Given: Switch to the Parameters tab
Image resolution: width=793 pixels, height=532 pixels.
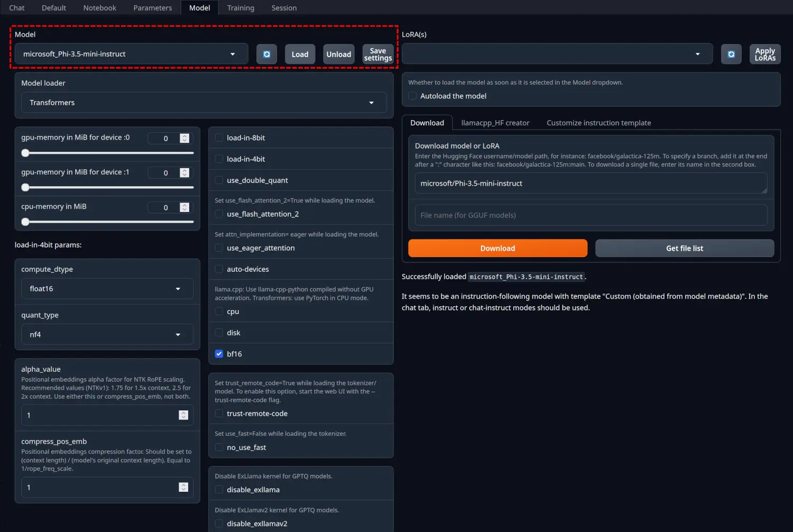Looking at the screenshot, I should click(x=152, y=8).
